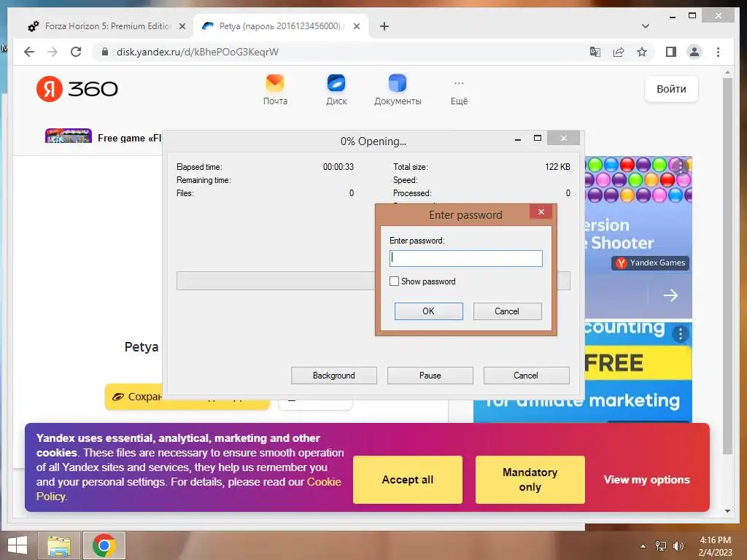747x560 pixels.
Task: Close the Enter password dialog with red X
Action: pos(541,212)
